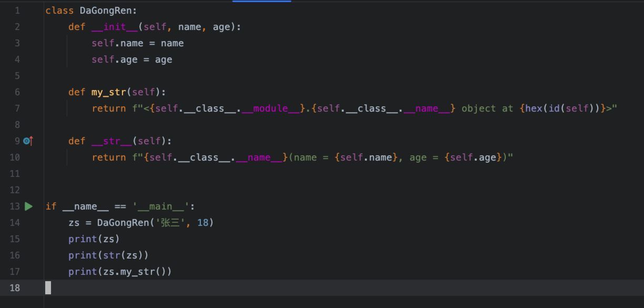This screenshot has width=644, height=308.
Task: Place cursor on print(zs.my_str()) line
Action: pyautogui.click(x=120, y=272)
